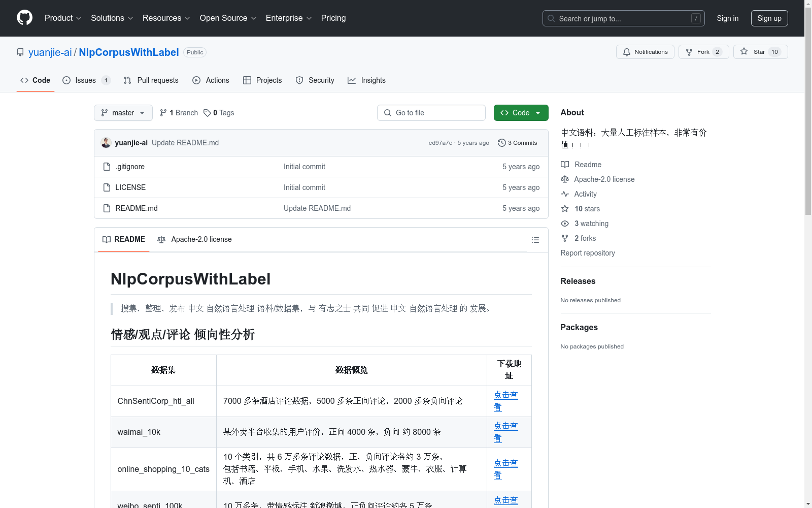The image size is (812, 508).
Task: Click the Report repository link
Action: coord(588,253)
